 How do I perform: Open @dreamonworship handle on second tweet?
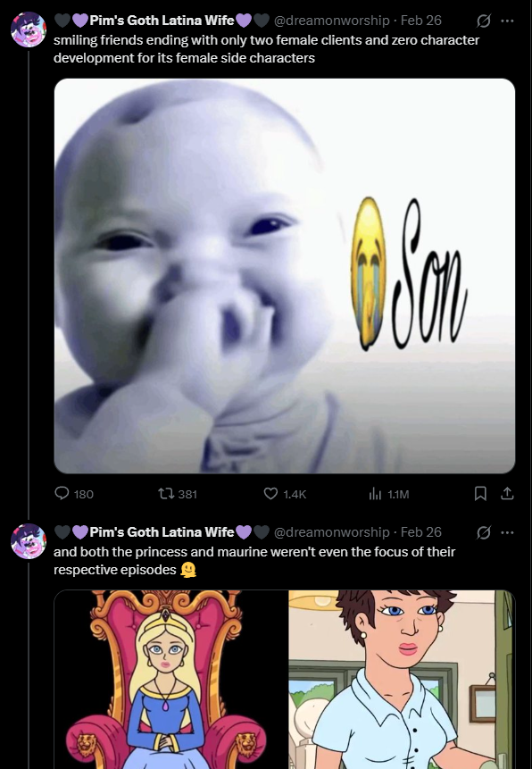[331, 532]
